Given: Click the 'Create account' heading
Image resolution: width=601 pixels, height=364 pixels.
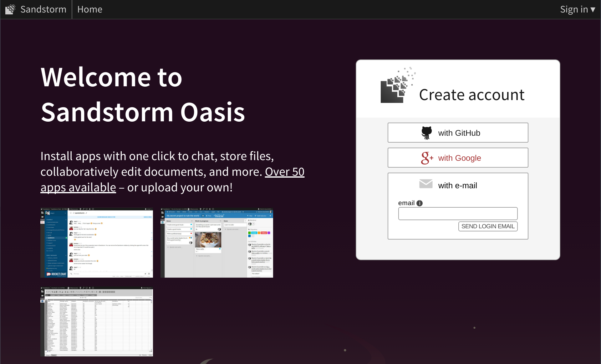Looking at the screenshot, I should 471,95.
